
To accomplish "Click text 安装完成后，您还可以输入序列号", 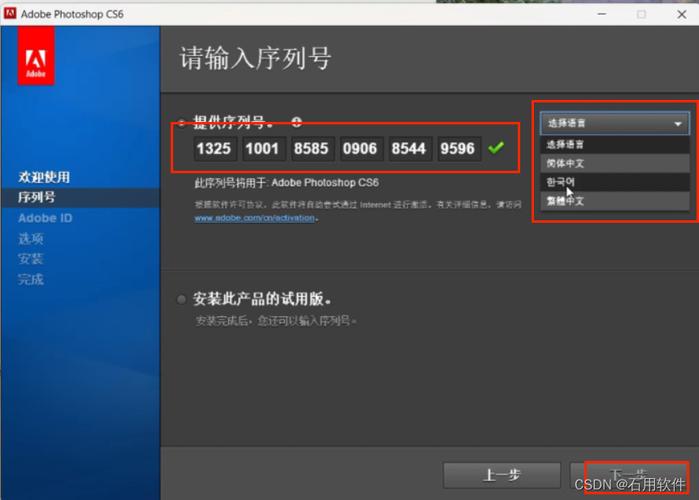I will tap(275, 321).
